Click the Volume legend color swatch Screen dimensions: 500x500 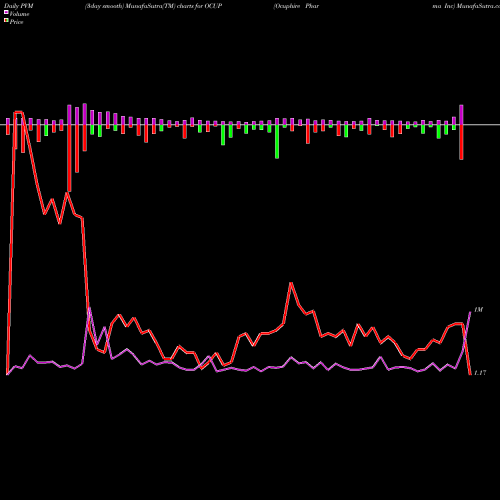pos(6,13)
